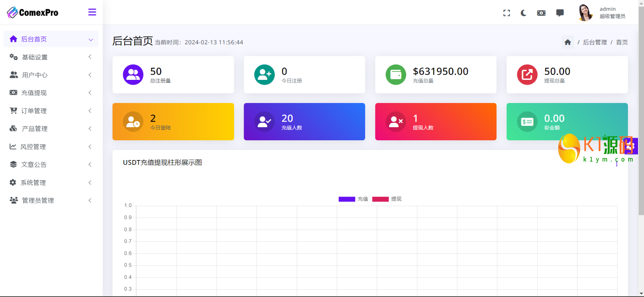The height and width of the screenshot is (297, 644).
Task: Click the 后台管理 breadcrumb link
Action: click(x=595, y=43)
